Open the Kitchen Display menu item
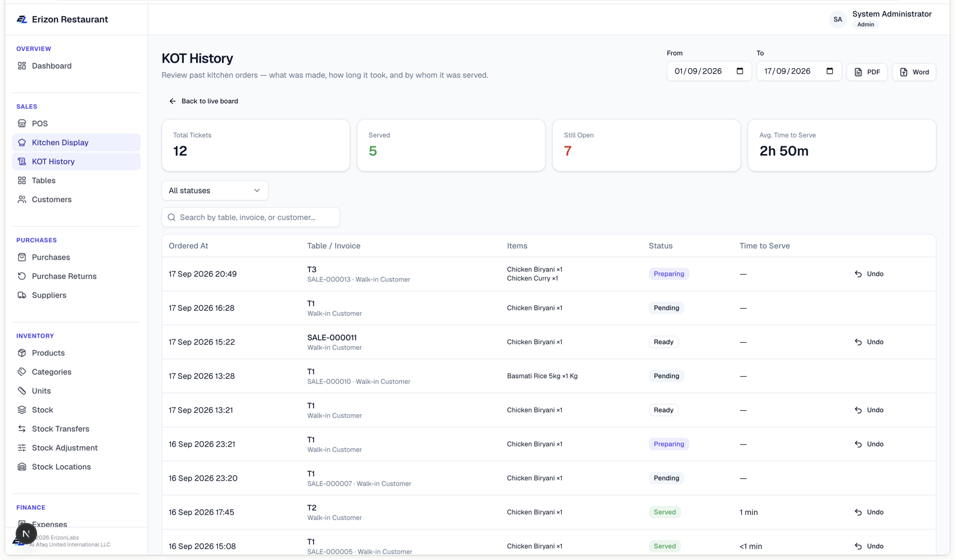The width and height of the screenshot is (955, 560). (76, 142)
